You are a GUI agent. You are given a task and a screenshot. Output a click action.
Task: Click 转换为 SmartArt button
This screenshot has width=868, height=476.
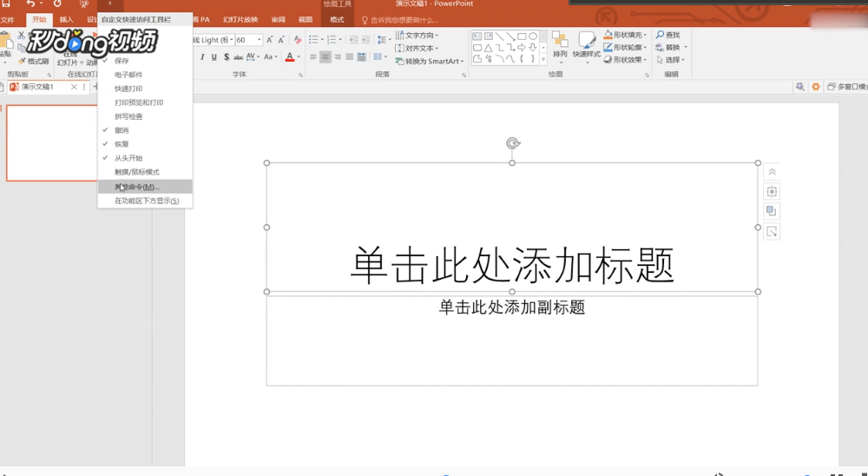[430, 62]
